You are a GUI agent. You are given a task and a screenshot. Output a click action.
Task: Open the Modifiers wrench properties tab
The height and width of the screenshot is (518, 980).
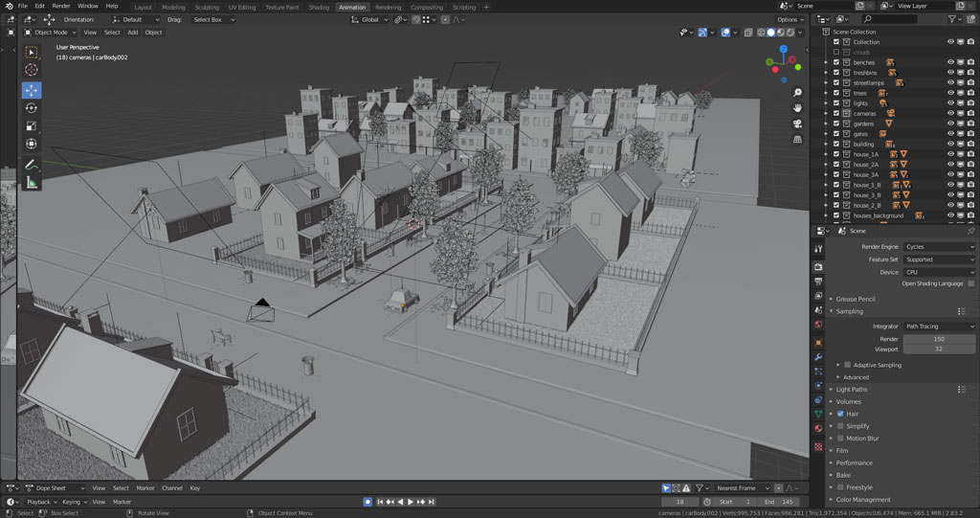tap(818, 356)
